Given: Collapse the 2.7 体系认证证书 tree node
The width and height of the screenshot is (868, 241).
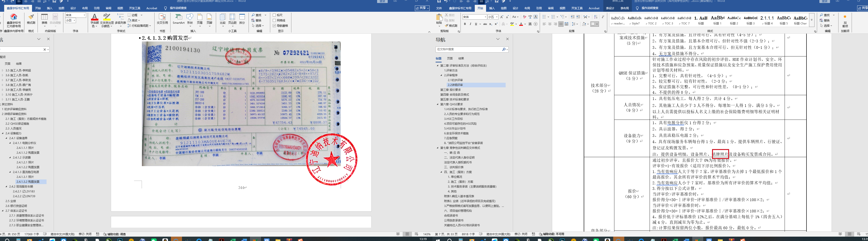Looking at the screenshot, I should pyautogui.click(x=3, y=211).
